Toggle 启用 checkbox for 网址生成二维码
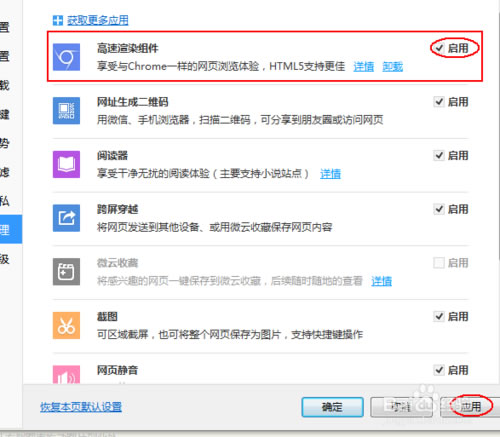The height and width of the screenshot is (437, 500). [x=439, y=102]
